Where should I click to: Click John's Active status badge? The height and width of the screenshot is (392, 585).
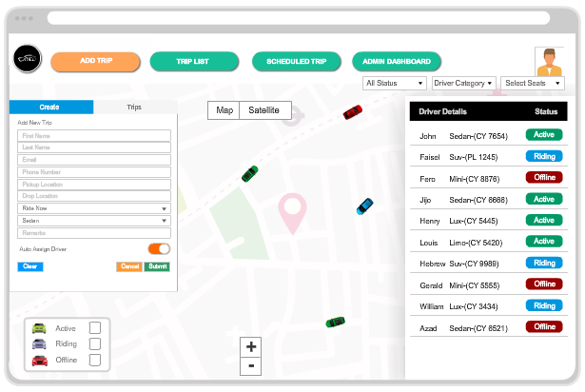(544, 135)
